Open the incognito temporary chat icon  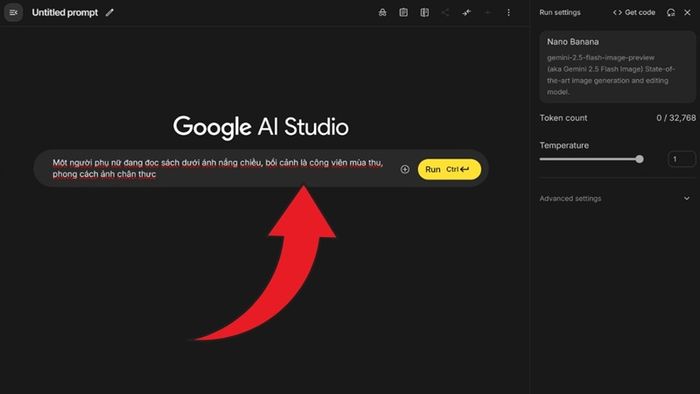pos(383,12)
